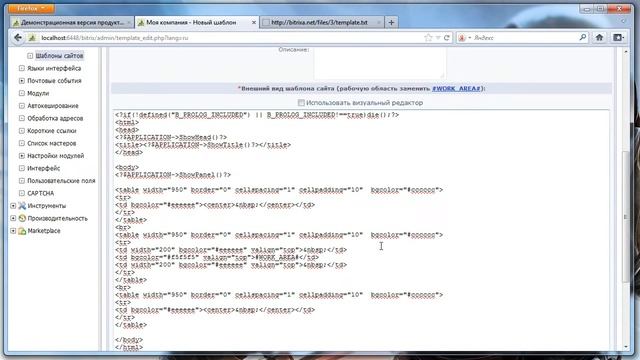This screenshot has height=360, width=640.
Task: Click the Инструменты wrench icon
Action: (22, 206)
